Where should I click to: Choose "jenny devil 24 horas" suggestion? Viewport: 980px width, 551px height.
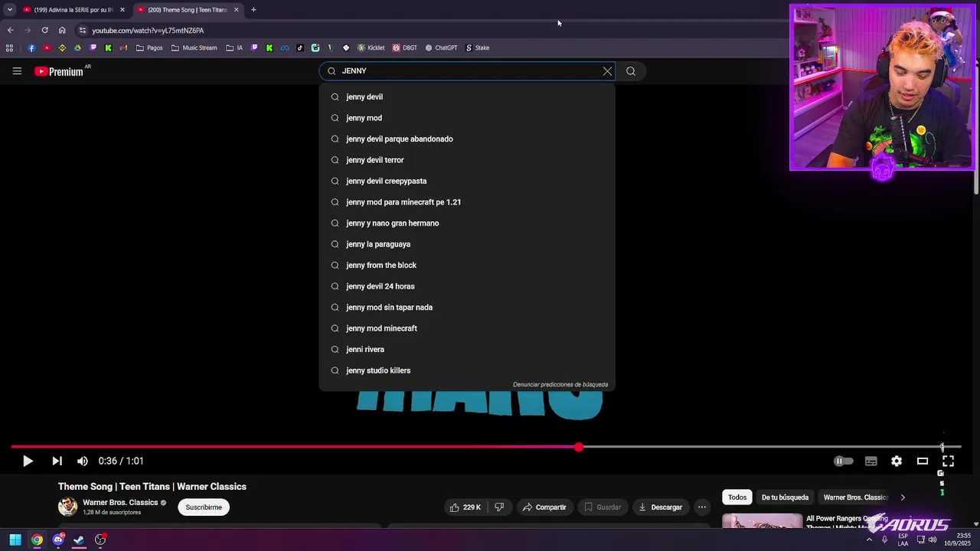click(x=467, y=286)
